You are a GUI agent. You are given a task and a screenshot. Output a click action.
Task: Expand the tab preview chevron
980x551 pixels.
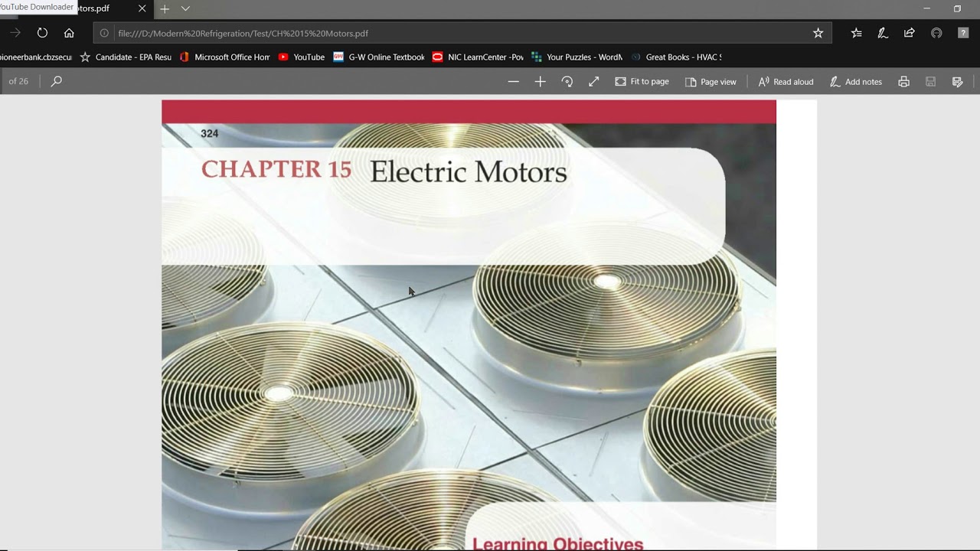185,8
